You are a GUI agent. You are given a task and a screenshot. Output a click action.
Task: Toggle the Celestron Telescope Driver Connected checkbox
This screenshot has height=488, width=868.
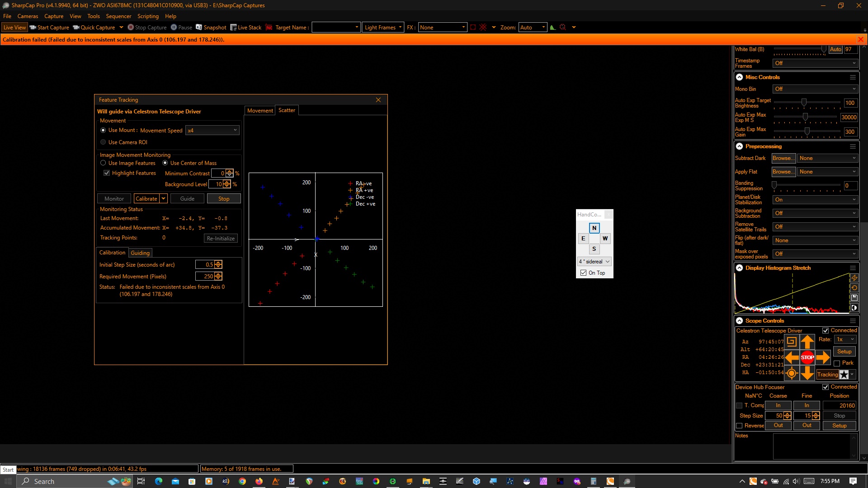pyautogui.click(x=826, y=331)
